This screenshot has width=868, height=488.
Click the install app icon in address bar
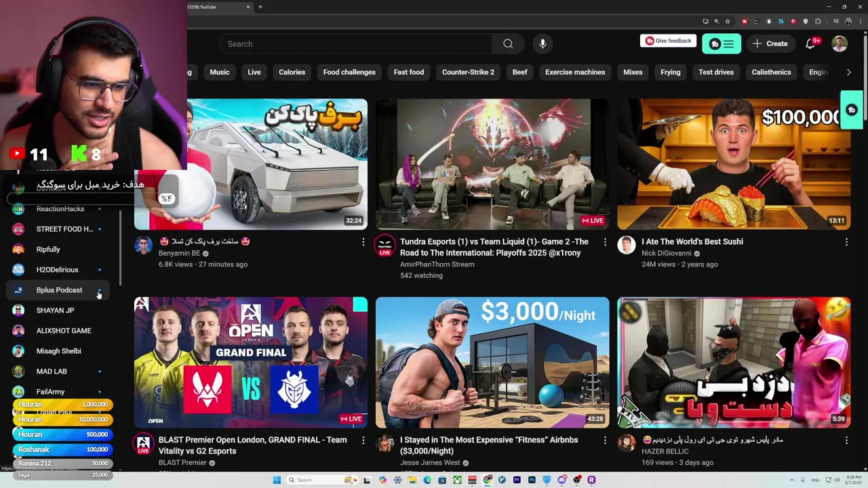[706, 21]
